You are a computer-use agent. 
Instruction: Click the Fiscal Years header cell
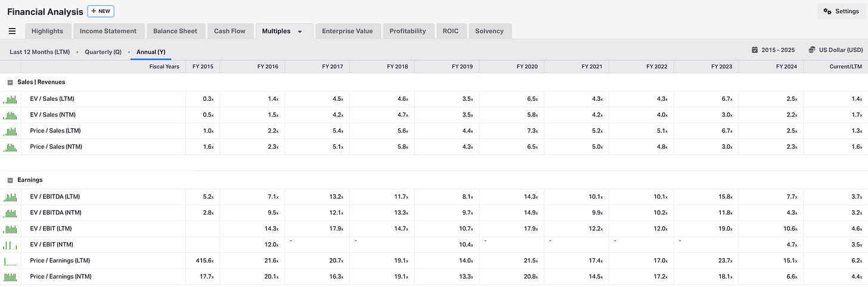(164, 67)
